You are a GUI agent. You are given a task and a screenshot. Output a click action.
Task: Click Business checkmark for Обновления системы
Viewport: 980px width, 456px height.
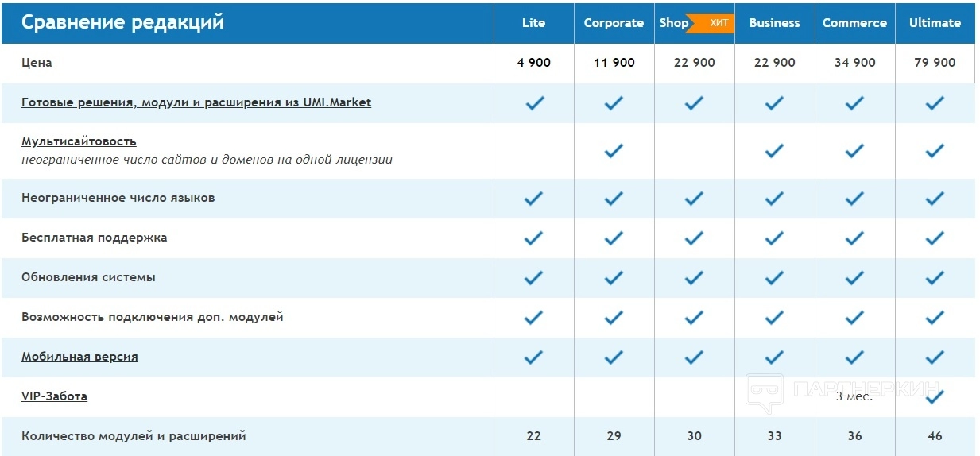tap(774, 277)
